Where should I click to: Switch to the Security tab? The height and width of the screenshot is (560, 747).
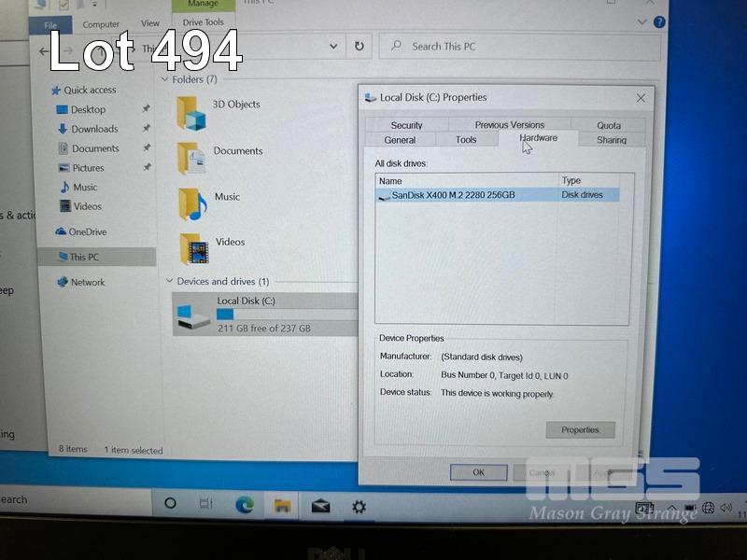(406, 125)
